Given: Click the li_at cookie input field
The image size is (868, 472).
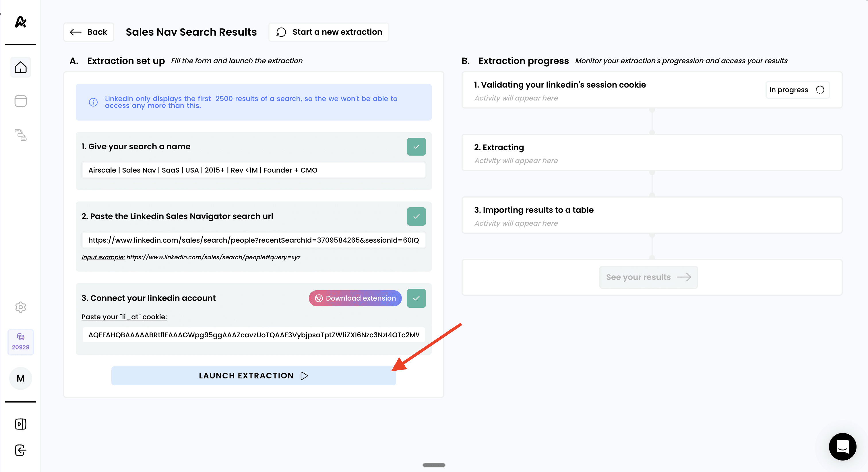Looking at the screenshot, I should [253, 335].
